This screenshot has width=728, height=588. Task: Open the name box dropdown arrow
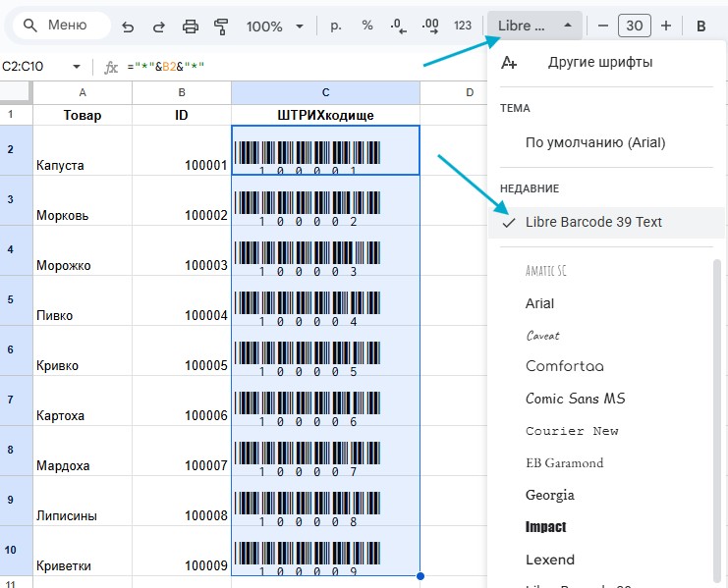[x=77, y=67]
